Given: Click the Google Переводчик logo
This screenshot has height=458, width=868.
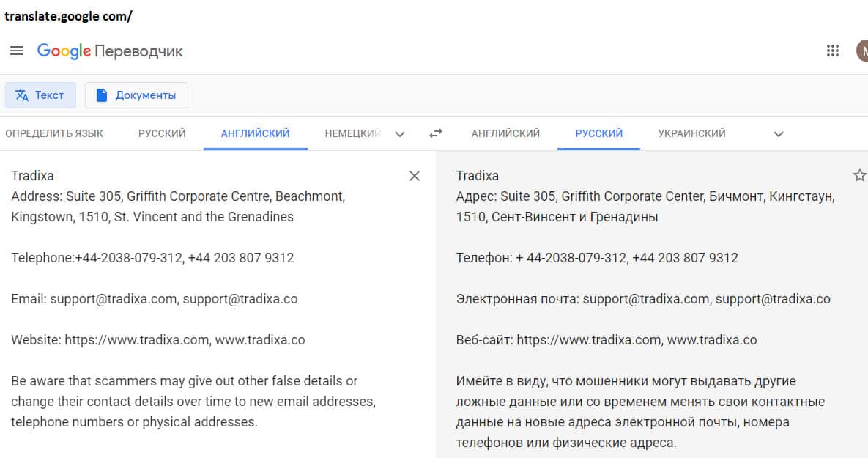Looking at the screenshot, I should [x=110, y=51].
